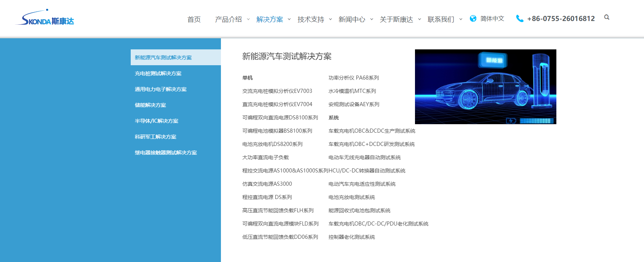
Task: Open the 解决方案 menu item
Action: (270, 19)
